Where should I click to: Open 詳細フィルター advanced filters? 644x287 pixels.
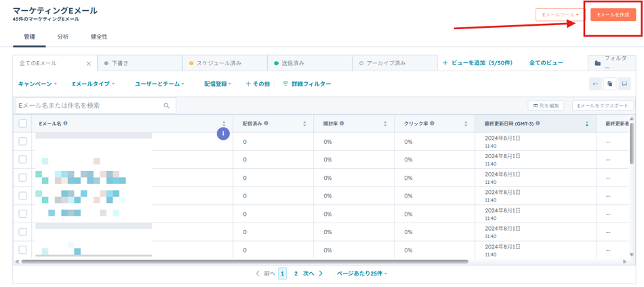[x=307, y=84]
